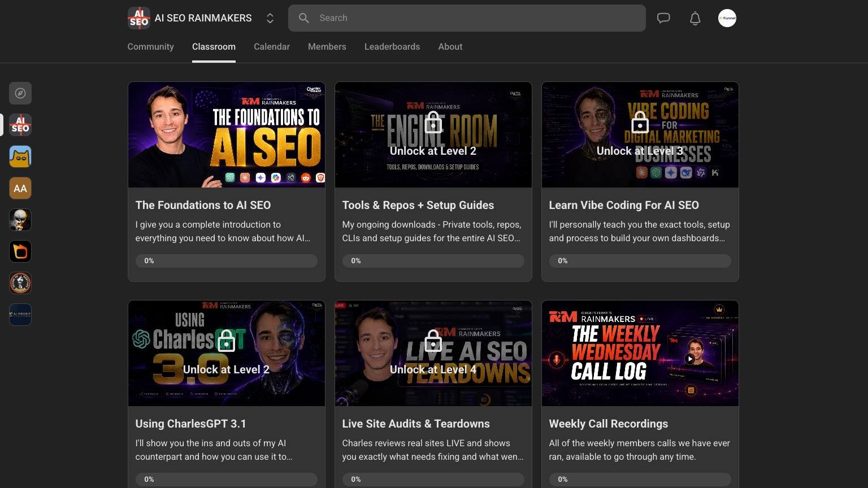Open Weekly Call Recordings course title
This screenshot has width=868, height=488.
609,424
